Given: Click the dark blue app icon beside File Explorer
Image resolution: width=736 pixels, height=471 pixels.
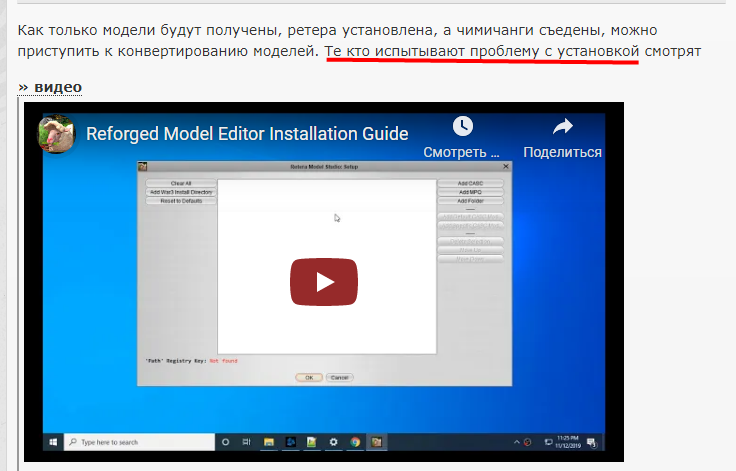Looking at the screenshot, I should tap(291, 442).
